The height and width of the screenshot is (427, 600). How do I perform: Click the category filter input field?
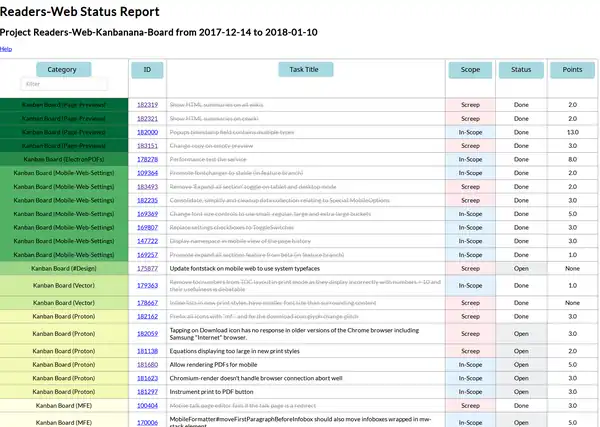[62, 85]
